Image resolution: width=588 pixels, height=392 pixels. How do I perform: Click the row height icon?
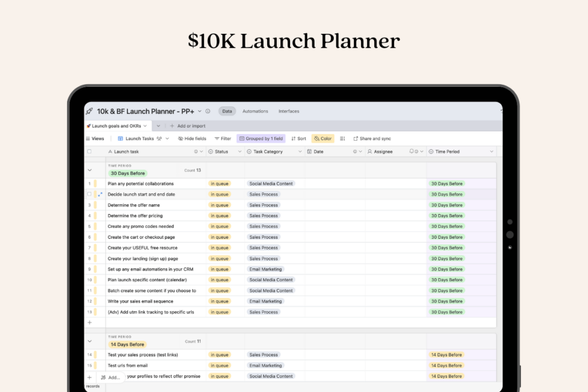point(343,138)
